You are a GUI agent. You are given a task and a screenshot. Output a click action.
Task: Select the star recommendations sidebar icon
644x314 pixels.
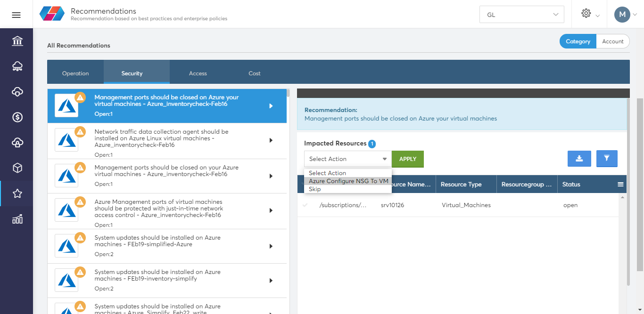[17, 193]
